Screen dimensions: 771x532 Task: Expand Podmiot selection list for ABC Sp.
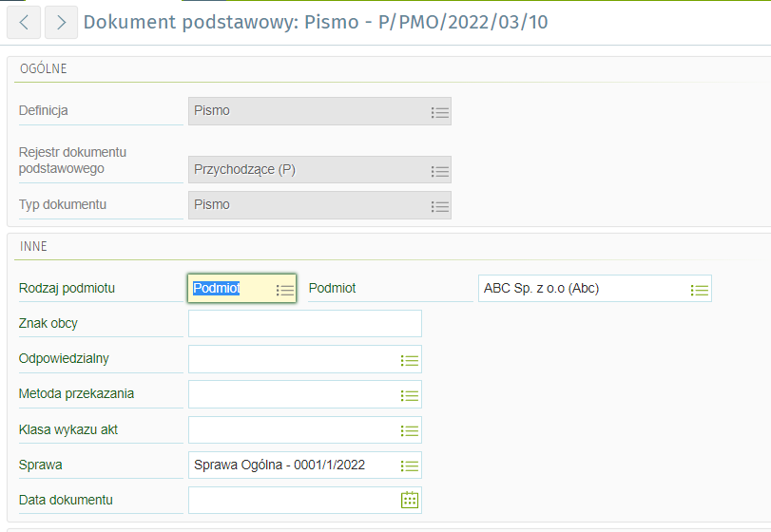(700, 289)
